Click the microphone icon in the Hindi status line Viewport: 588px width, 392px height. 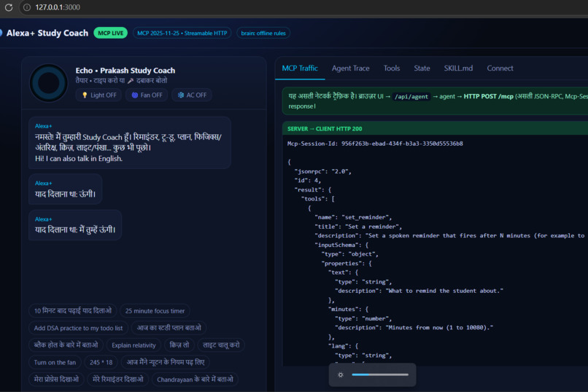click(131, 81)
